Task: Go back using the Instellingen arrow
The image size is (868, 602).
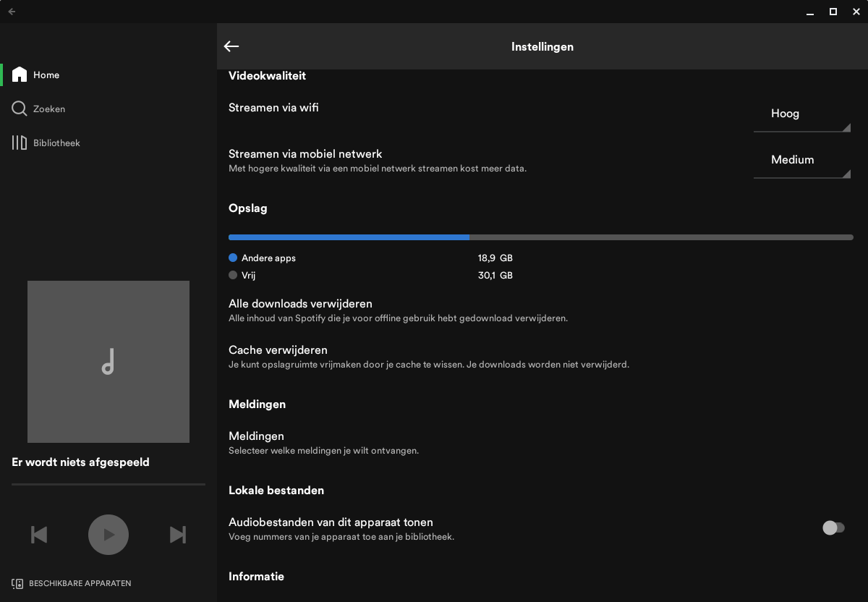Action: tap(231, 46)
